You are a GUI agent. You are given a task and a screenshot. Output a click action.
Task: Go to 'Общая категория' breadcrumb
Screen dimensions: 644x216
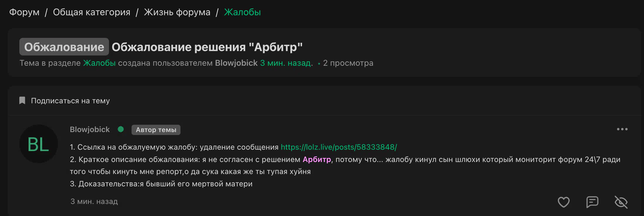(x=91, y=12)
